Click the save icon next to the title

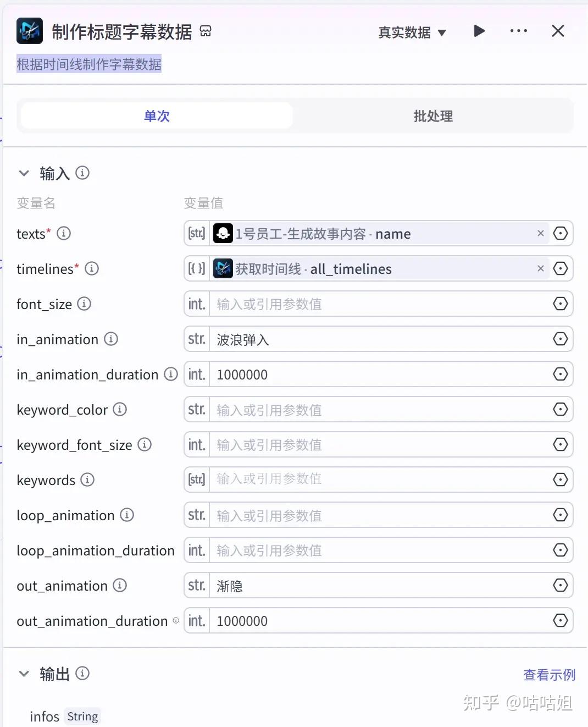point(206,31)
